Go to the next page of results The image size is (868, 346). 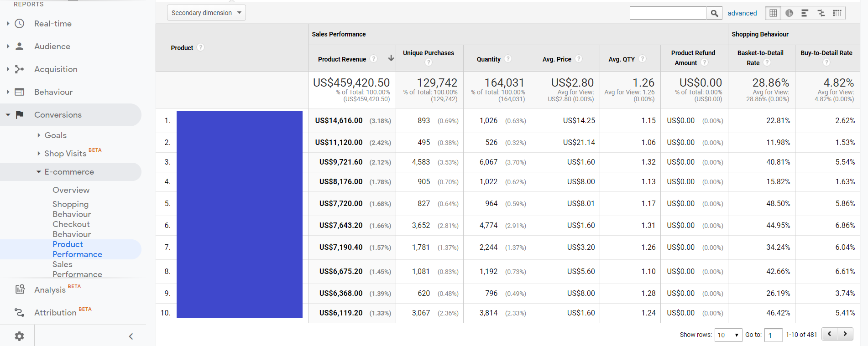point(845,334)
